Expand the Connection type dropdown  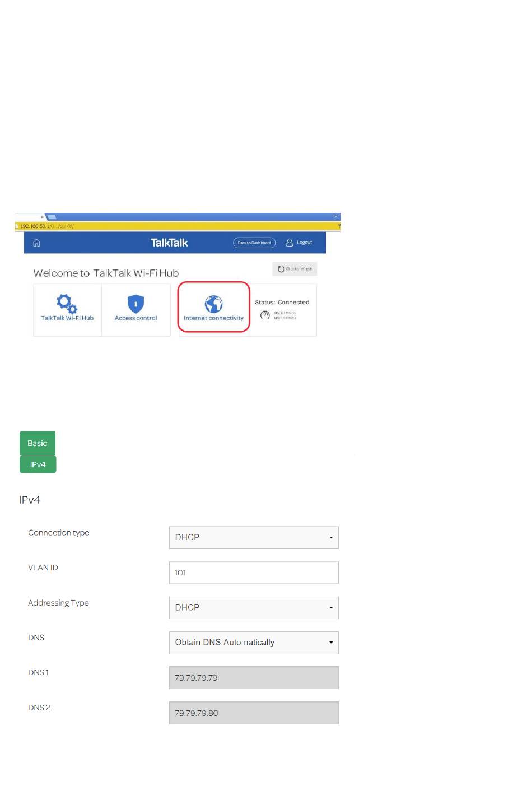[x=254, y=537]
